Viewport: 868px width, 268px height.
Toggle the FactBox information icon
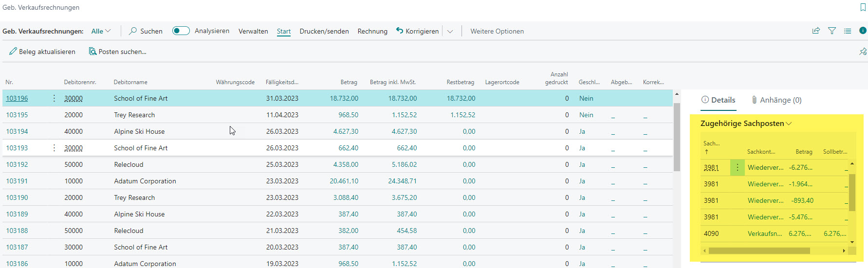click(863, 31)
